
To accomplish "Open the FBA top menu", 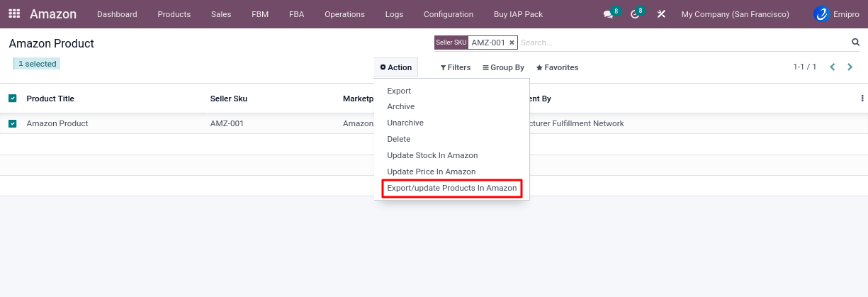I will [x=296, y=14].
